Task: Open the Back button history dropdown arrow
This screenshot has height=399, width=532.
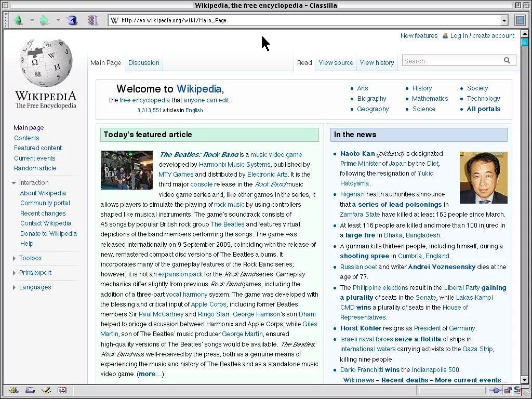Action: 32,20
